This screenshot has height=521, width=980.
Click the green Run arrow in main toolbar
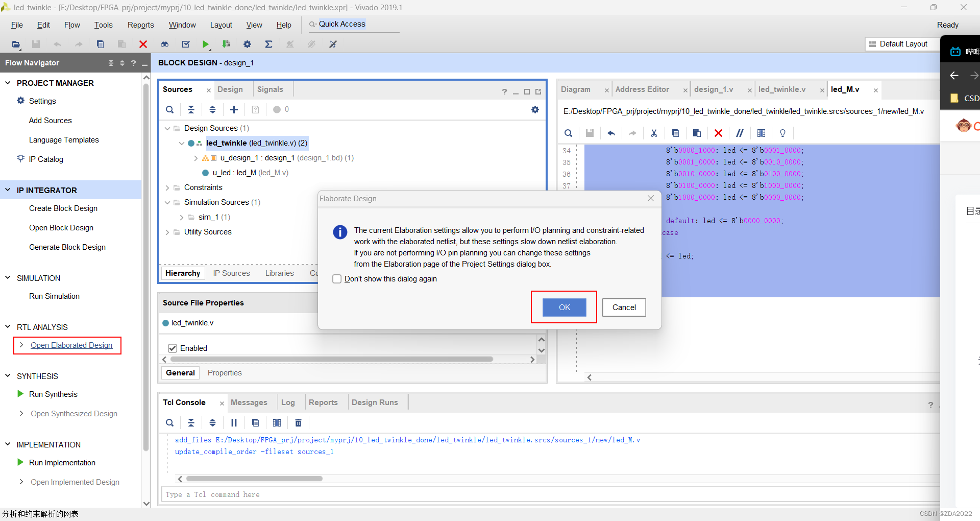tap(205, 44)
